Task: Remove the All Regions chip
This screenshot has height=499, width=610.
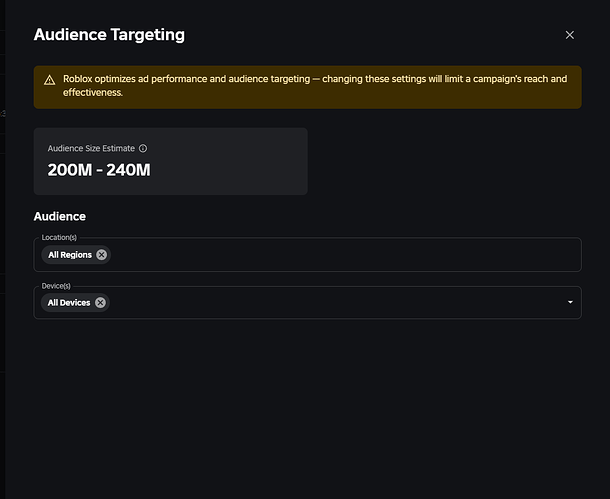Action: click(102, 255)
